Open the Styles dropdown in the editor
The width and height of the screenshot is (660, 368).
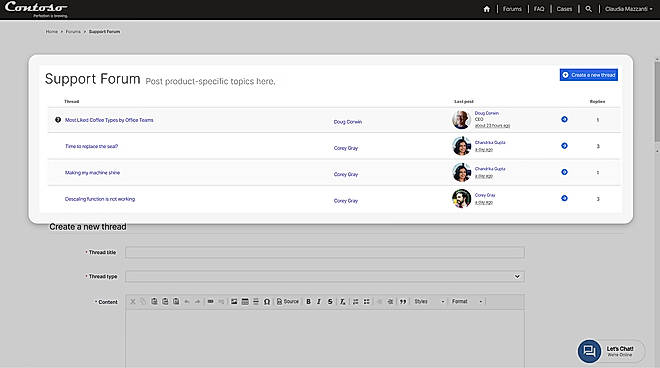[x=429, y=301]
